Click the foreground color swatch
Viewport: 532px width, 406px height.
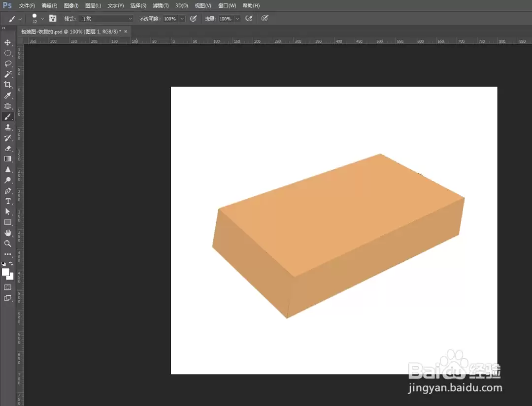point(5,272)
